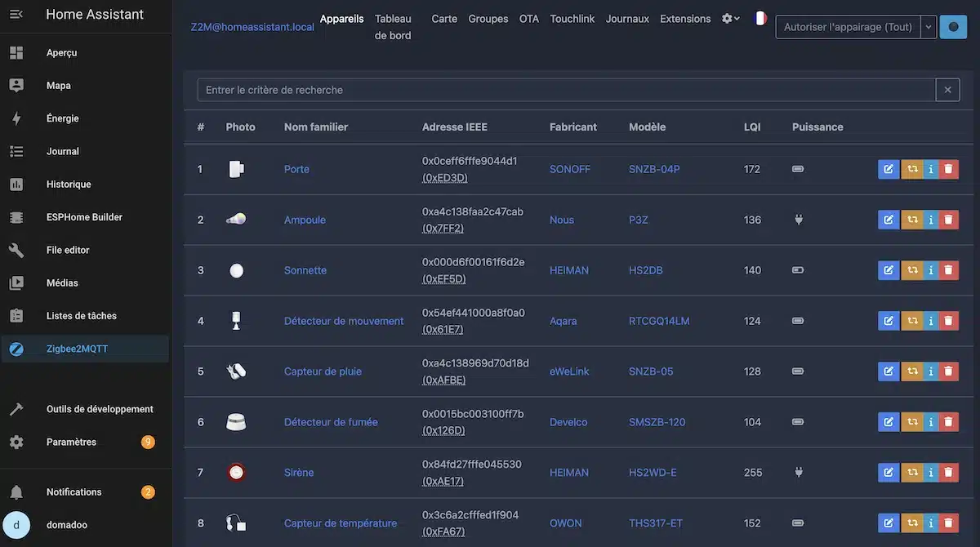Click the info icon for Sonnette row
This screenshot has width=980, height=547.
coord(931,270)
